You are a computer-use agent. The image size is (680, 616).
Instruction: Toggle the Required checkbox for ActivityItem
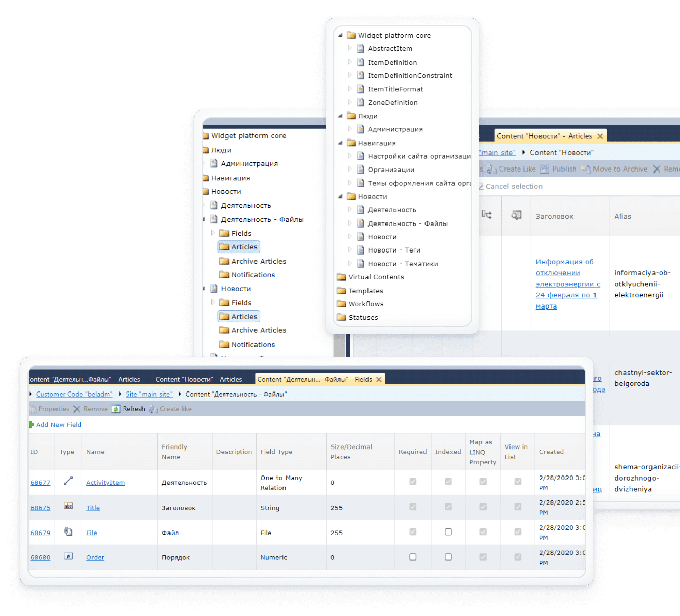(413, 482)
